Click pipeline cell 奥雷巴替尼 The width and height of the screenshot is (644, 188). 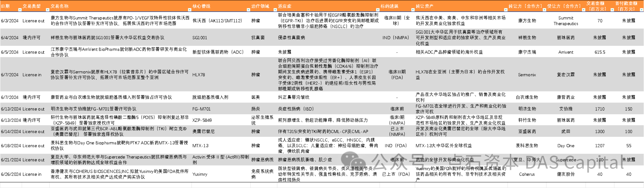click(x=204, y=131)
